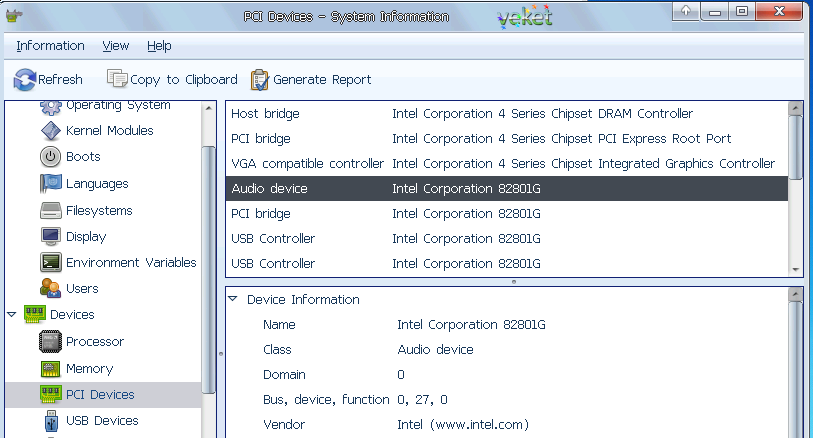Click the roll-up arrow button in title bar

tap(686, 11)
